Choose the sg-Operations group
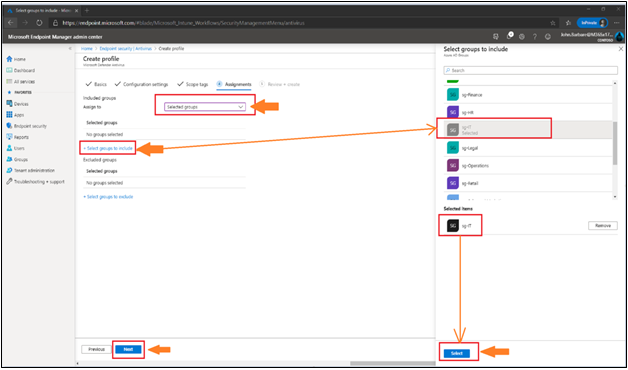The width and height of the screenshot is (628, 370). [x=528, y=165]
